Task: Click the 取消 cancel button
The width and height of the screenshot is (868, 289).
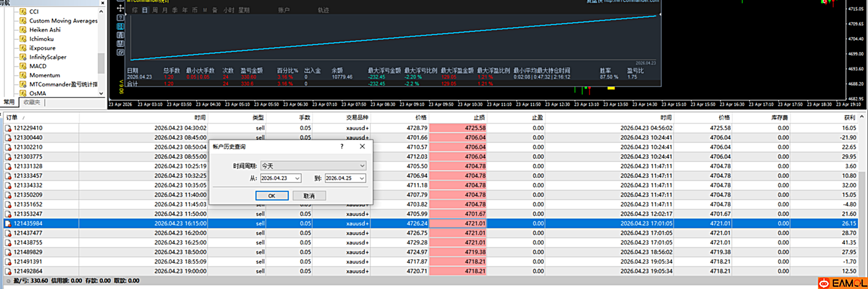Action: click(309, 196)
